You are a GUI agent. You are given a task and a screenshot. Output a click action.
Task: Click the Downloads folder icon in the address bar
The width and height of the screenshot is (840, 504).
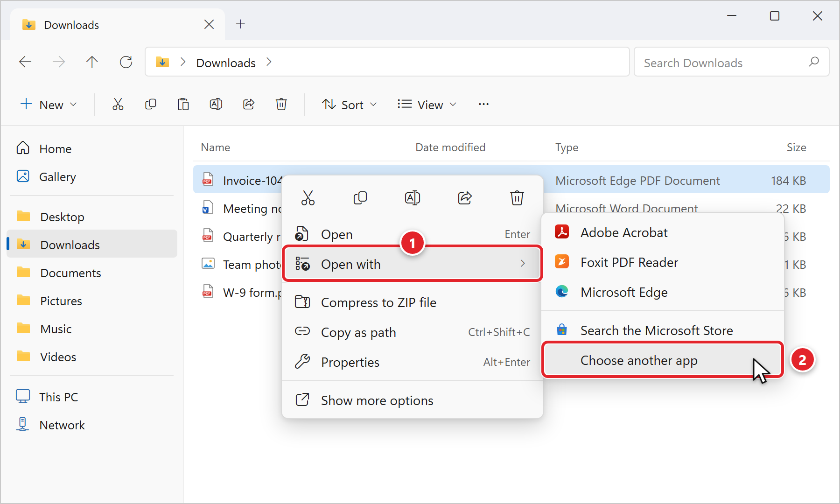point(162,62)
